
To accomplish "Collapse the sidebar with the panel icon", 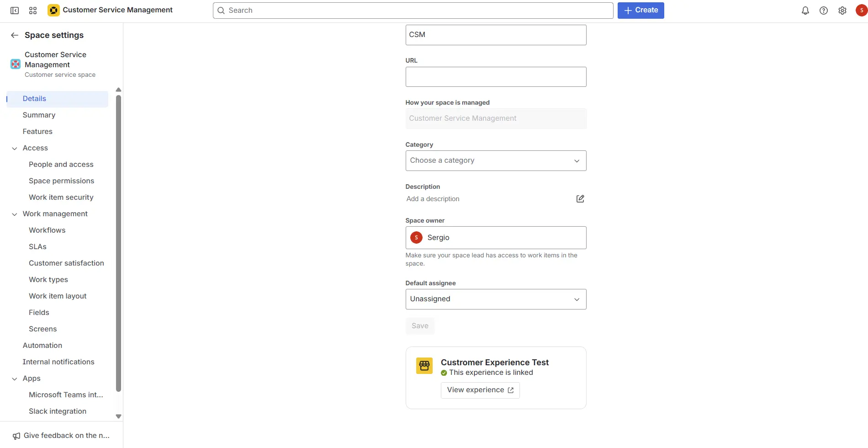I will tap(15, 11).
